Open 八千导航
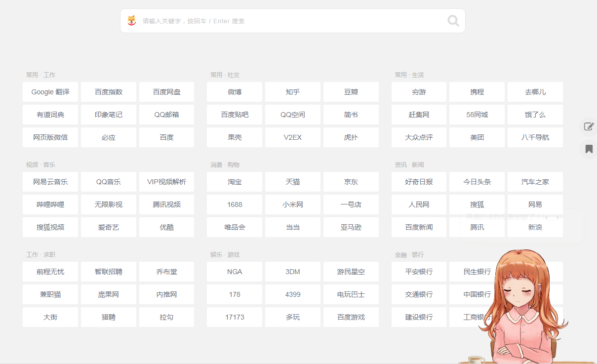597x364 pixels. (x=535, y=137)
